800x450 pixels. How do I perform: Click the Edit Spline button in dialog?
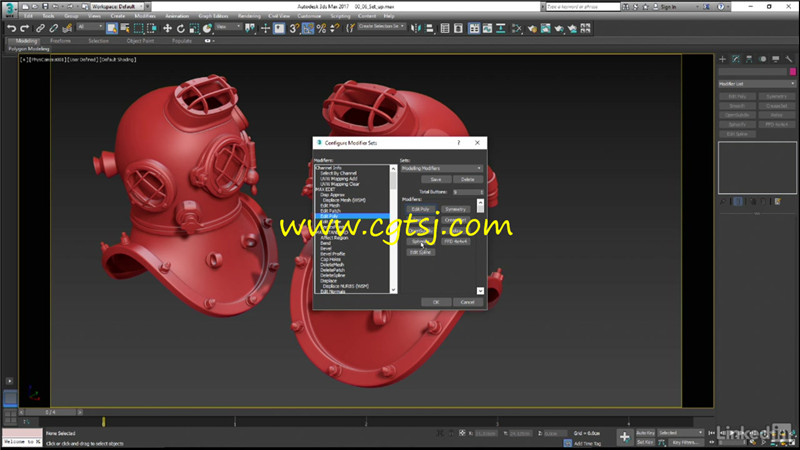tap(421, 252)
